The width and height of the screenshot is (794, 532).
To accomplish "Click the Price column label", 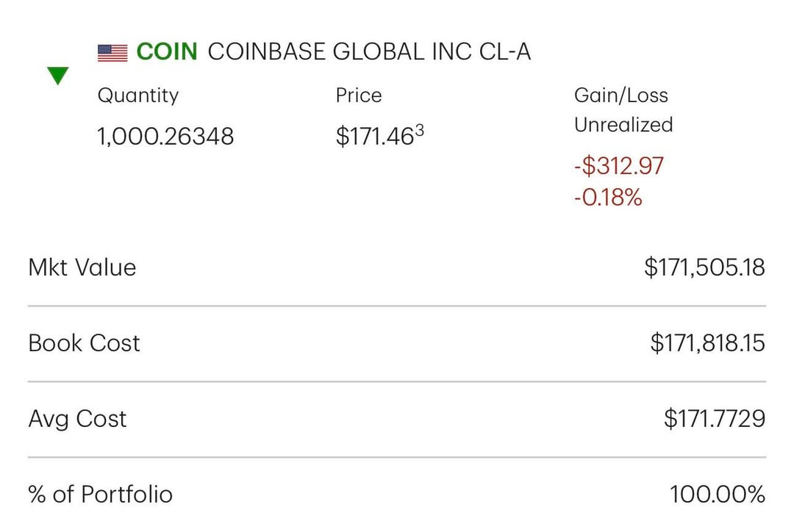I will (x=359, y=96).
